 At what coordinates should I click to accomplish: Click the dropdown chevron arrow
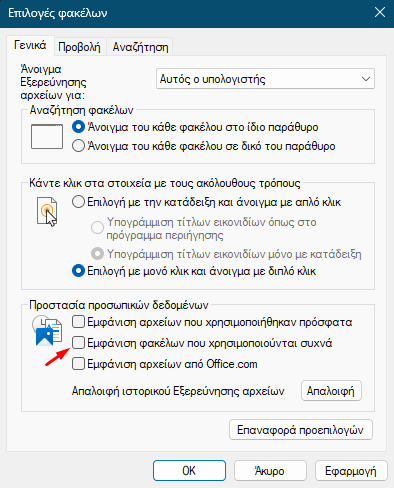click(x=366, y=79)
